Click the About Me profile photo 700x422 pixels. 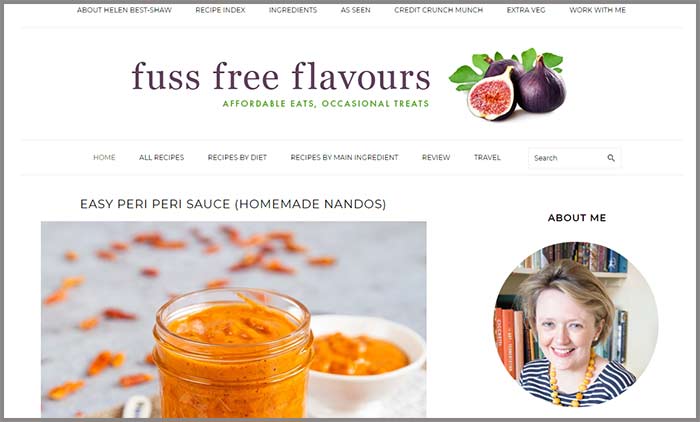[576, 324]
